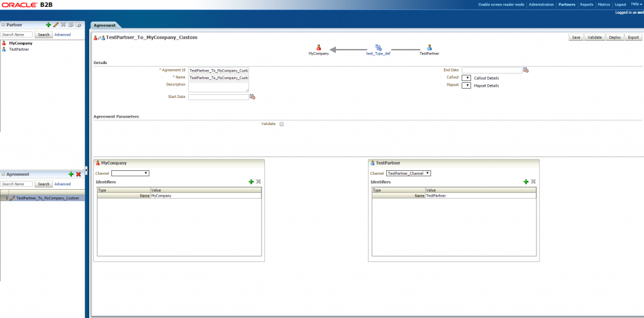Focus the Partner Search Name field

pos(16,35)
